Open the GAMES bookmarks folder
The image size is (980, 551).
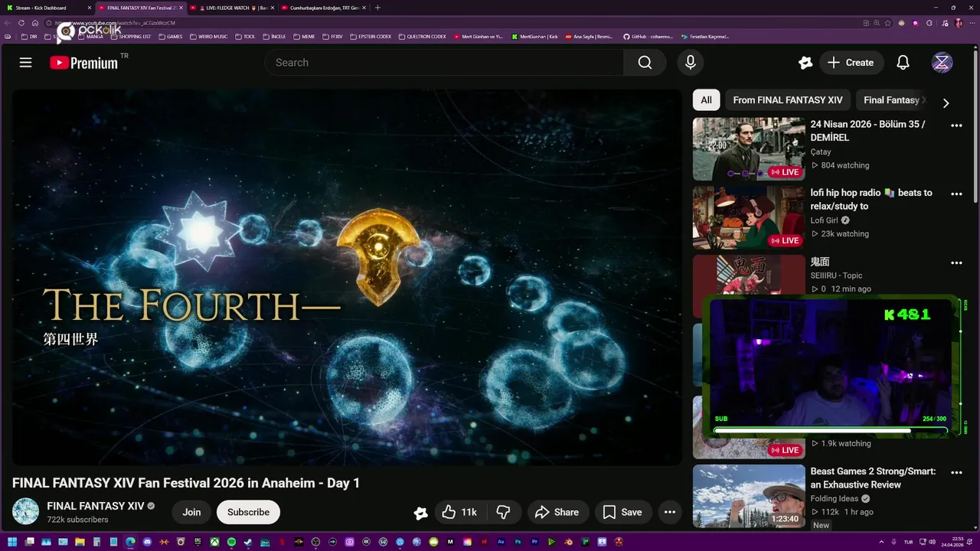[x=170, y=37]
